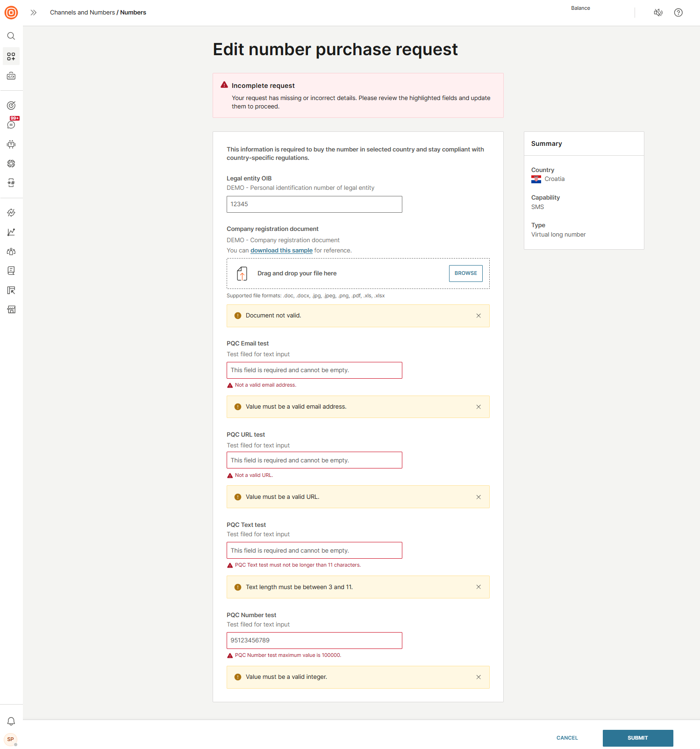
Task: Open the conversations icon with 99+ badge
Action: 11,125
